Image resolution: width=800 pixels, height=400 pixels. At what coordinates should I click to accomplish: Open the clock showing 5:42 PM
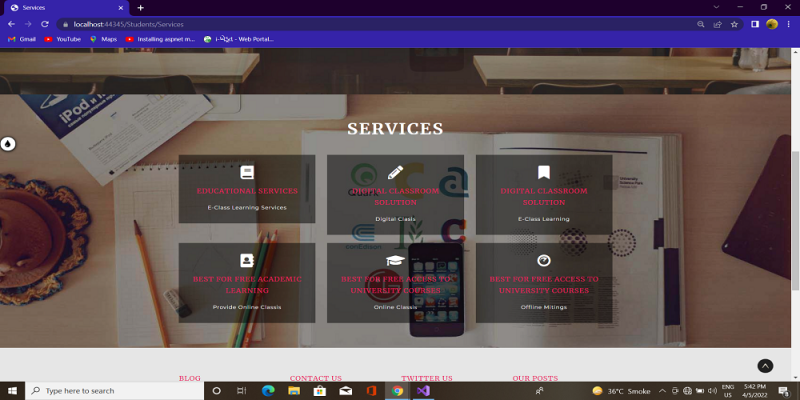pyautogui.click(x=755, y=391)
